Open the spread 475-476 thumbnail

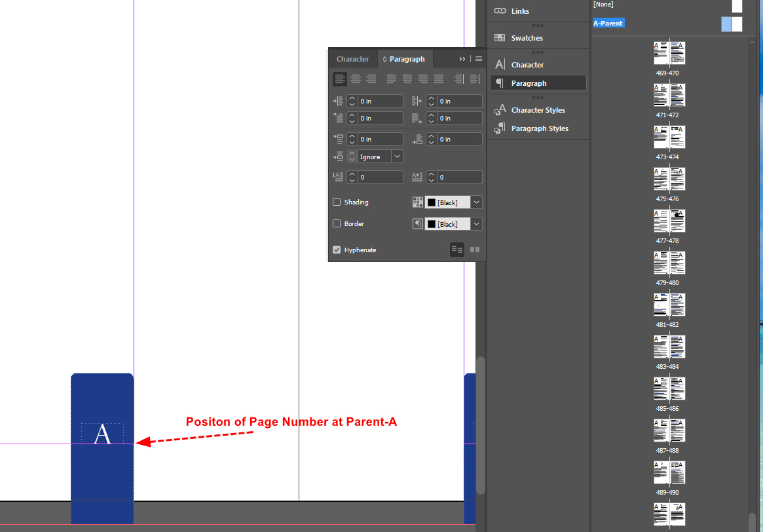point(669,180)
